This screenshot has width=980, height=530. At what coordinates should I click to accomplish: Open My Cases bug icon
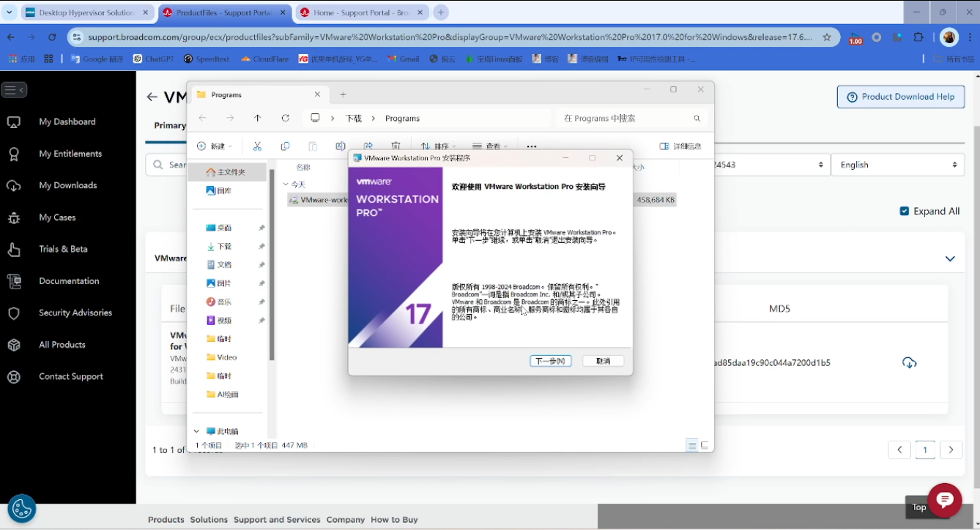click(x=14, y=217)
